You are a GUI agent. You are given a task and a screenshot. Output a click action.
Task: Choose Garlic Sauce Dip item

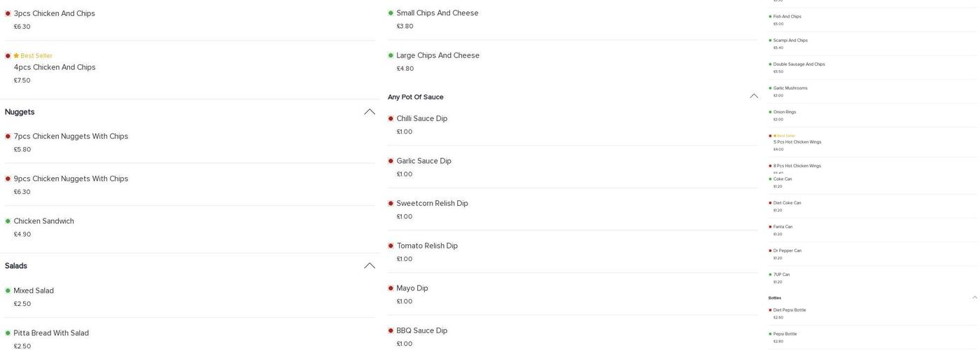(423, 161)
